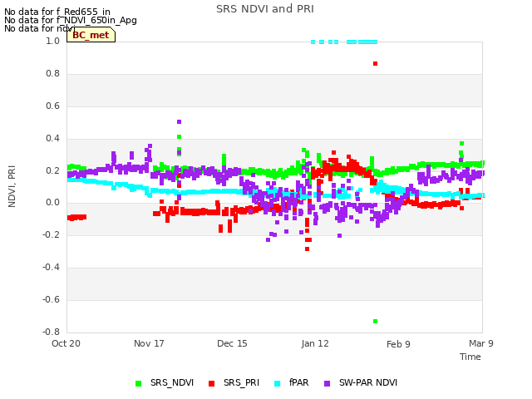Toggle SW-PAR NDVI series in legend
Screen dimensions: 532x399
(361, 383)
